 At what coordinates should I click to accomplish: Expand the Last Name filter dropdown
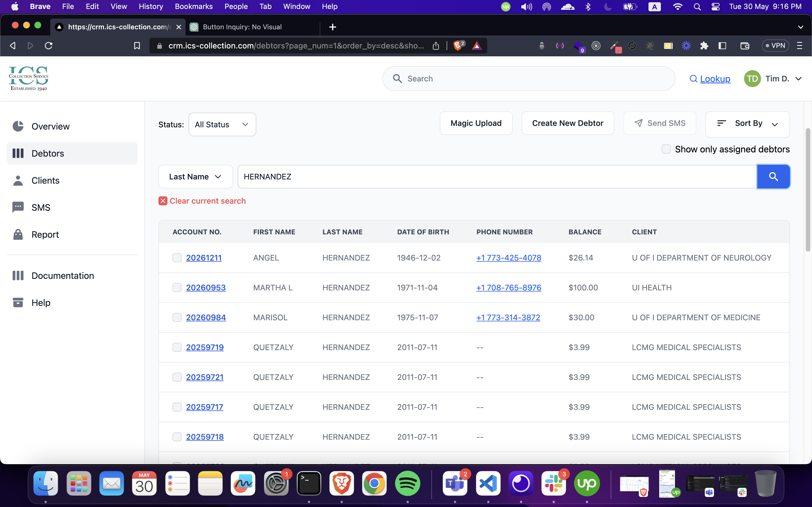(195, 177)
